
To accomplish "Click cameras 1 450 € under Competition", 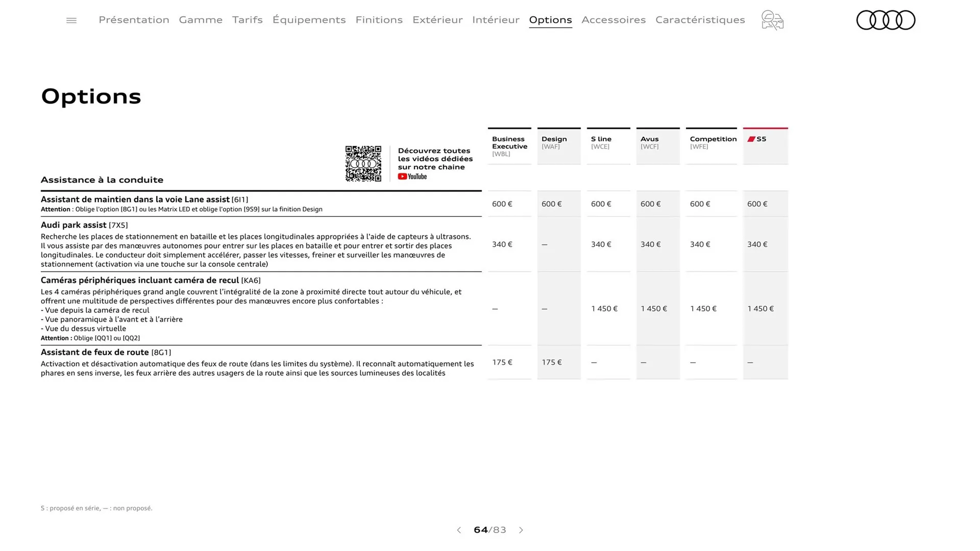I will pos(703,309).
